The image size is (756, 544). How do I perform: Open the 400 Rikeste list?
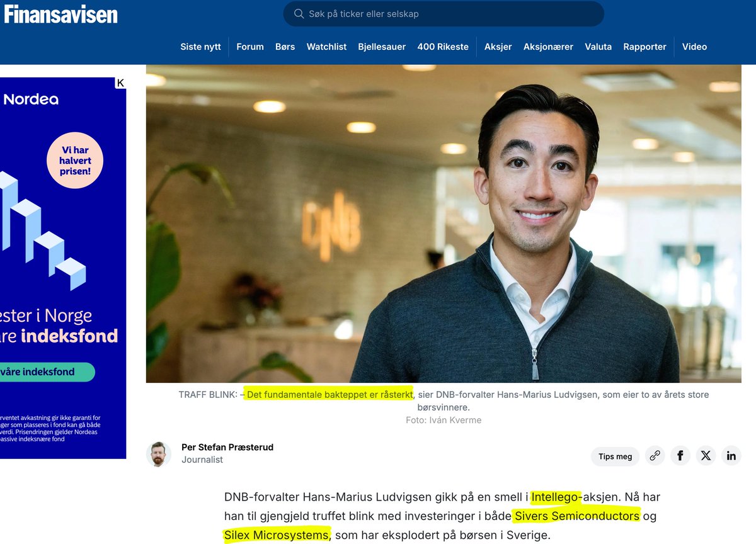click(x=443, y=47)
